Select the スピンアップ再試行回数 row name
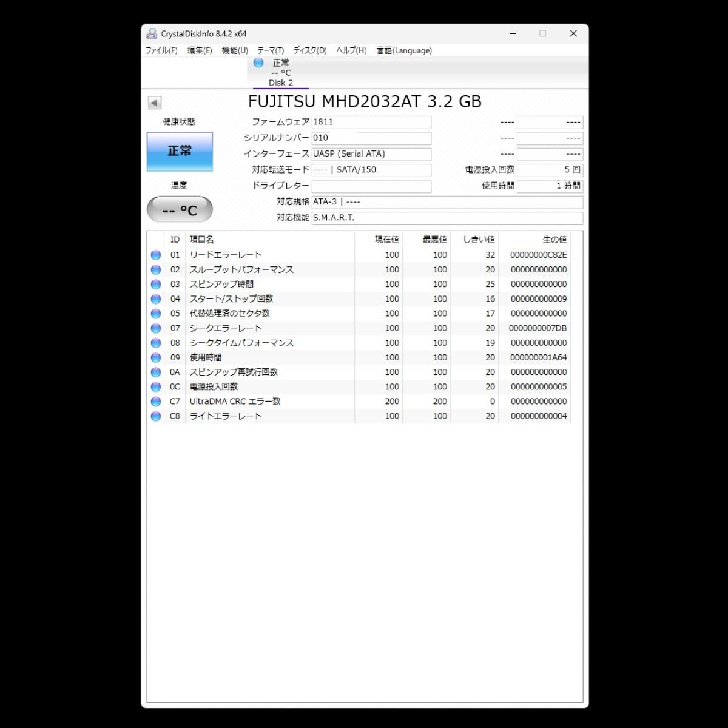 pos(234,372)
